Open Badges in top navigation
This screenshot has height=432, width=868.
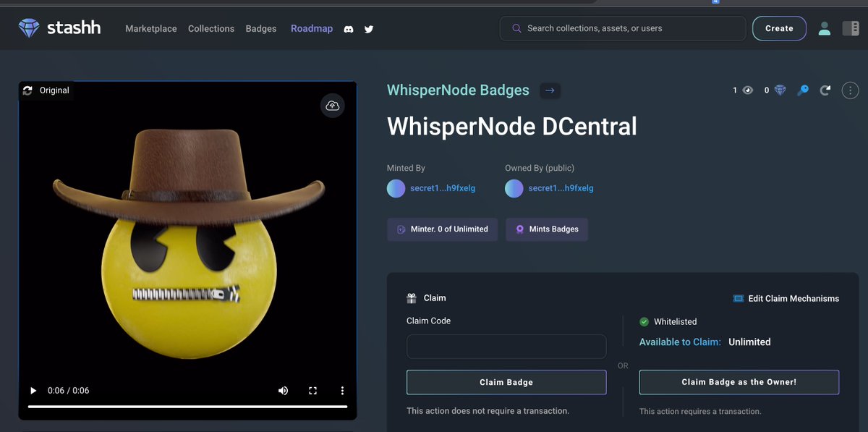click(x=261, y=29)
